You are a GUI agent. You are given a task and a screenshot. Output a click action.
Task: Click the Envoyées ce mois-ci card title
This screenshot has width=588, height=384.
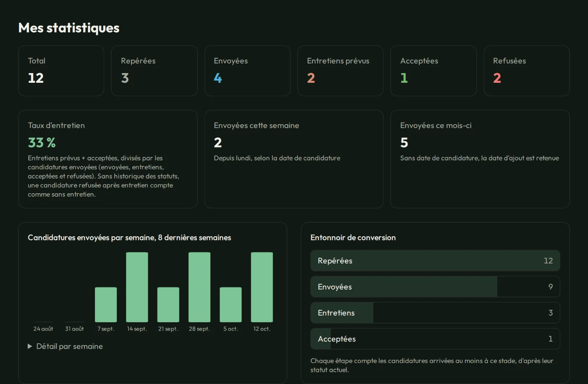point(436,126)
